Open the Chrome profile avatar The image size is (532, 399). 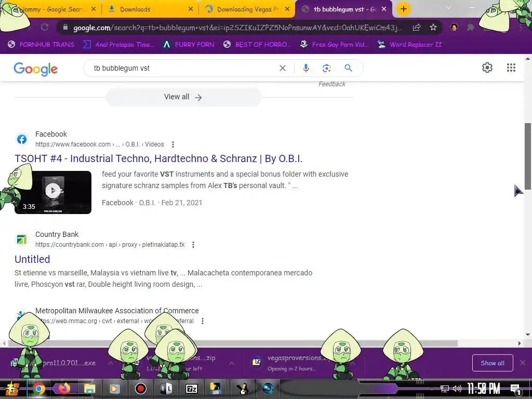[x=454, y=27]
